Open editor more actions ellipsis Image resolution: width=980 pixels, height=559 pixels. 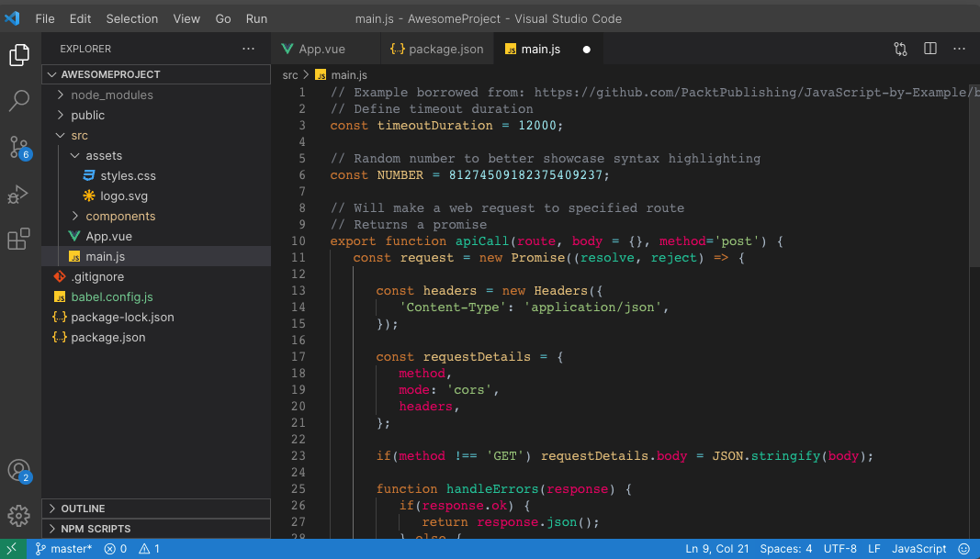point(960,49)
